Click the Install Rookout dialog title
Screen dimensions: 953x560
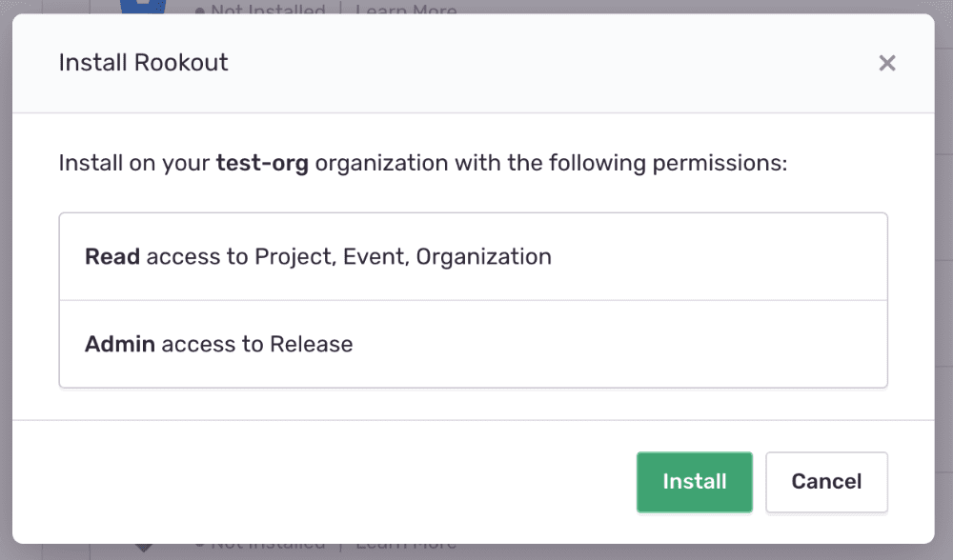(x=143, y=62)
